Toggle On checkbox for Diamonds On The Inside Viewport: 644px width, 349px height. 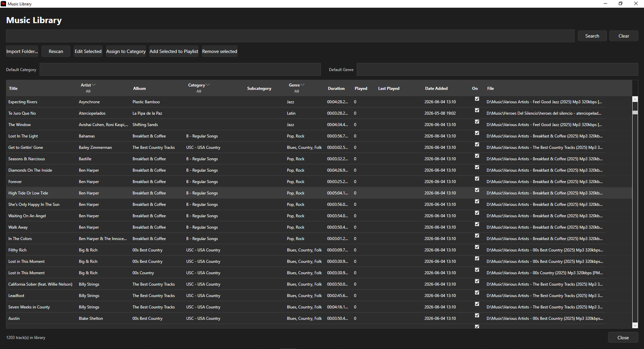(477, 167)
